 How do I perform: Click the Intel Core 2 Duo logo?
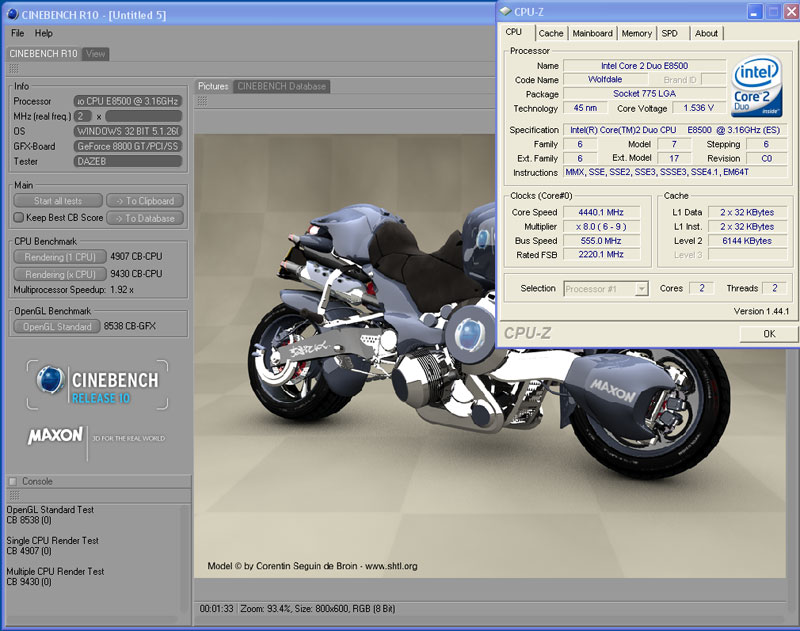(757, 86)
